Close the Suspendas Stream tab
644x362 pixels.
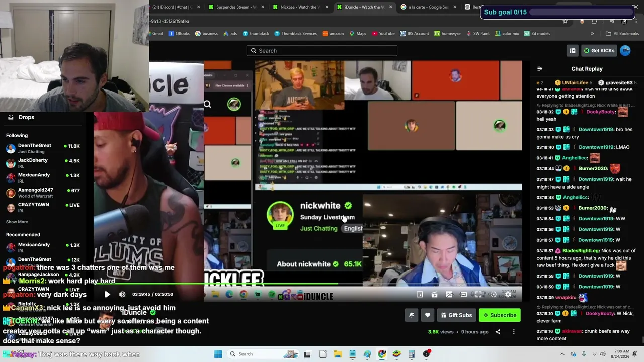263,7
